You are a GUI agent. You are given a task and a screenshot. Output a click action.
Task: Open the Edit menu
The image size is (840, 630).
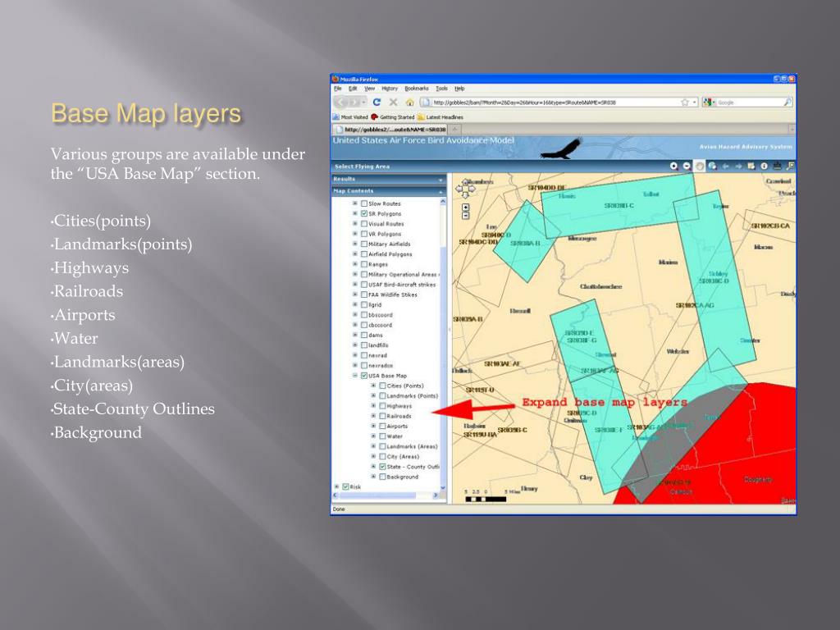[353, 89]
